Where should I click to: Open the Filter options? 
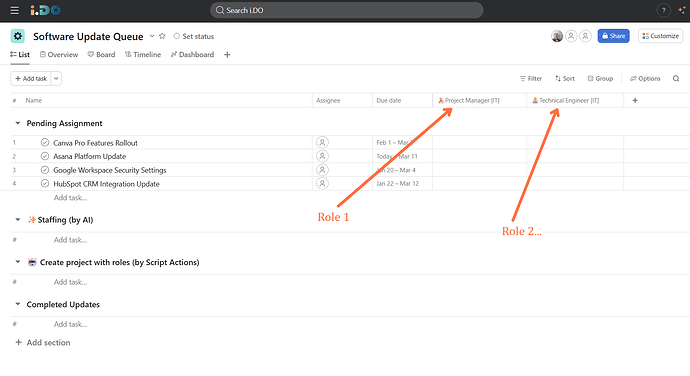(531, 78)
